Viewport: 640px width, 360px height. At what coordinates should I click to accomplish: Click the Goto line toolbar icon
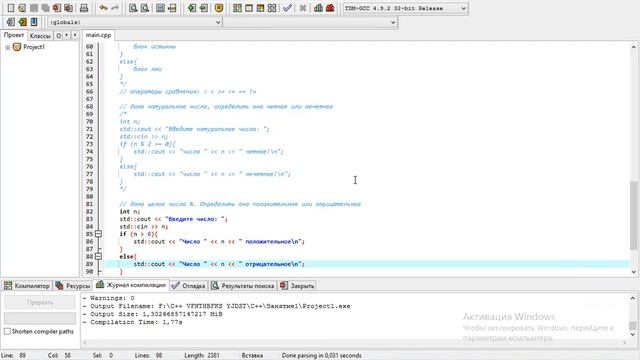point(172,8)
